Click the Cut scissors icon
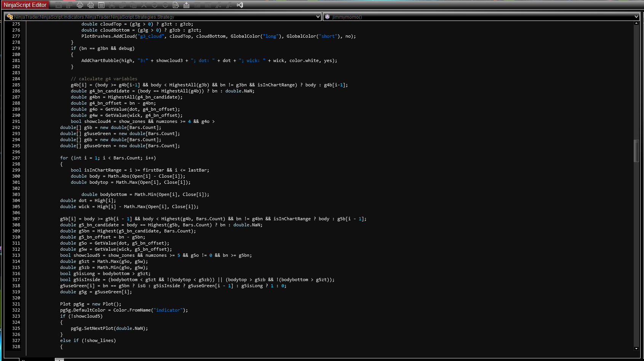The image size is (644, 361). tap(112, 5)
